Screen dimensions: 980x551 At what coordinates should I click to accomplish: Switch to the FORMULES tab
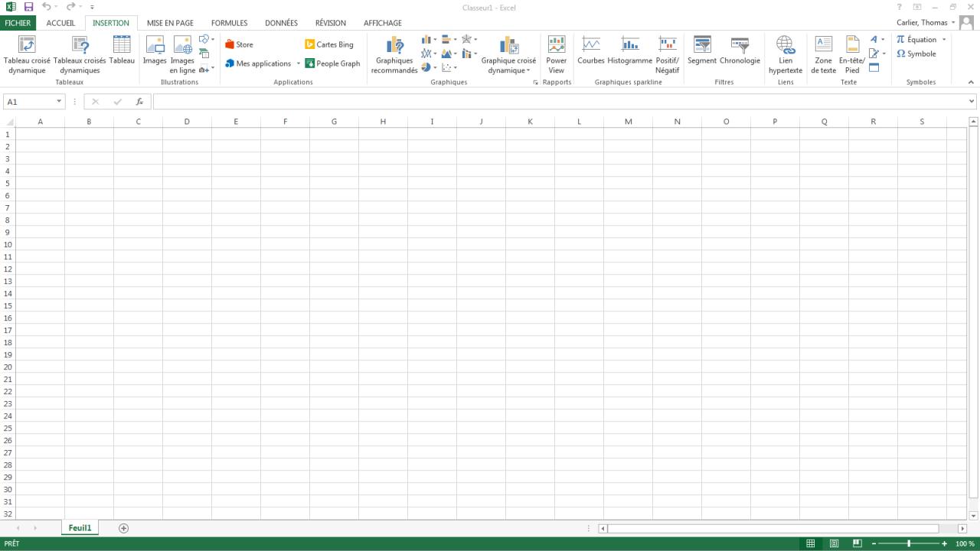229,23
